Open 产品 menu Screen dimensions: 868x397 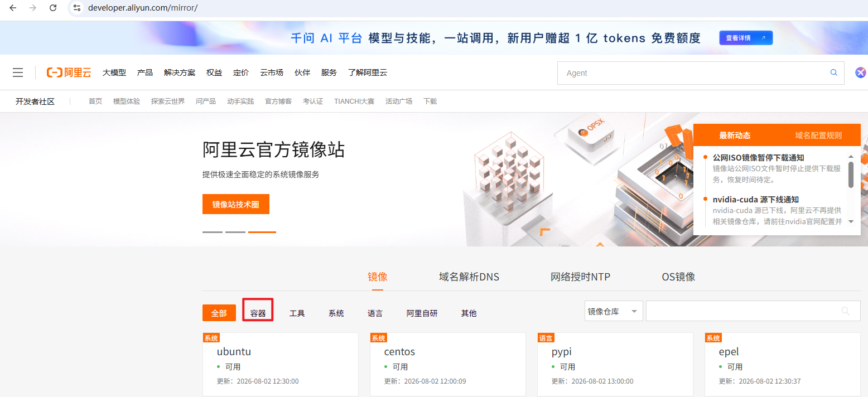(x=145, y=72)
